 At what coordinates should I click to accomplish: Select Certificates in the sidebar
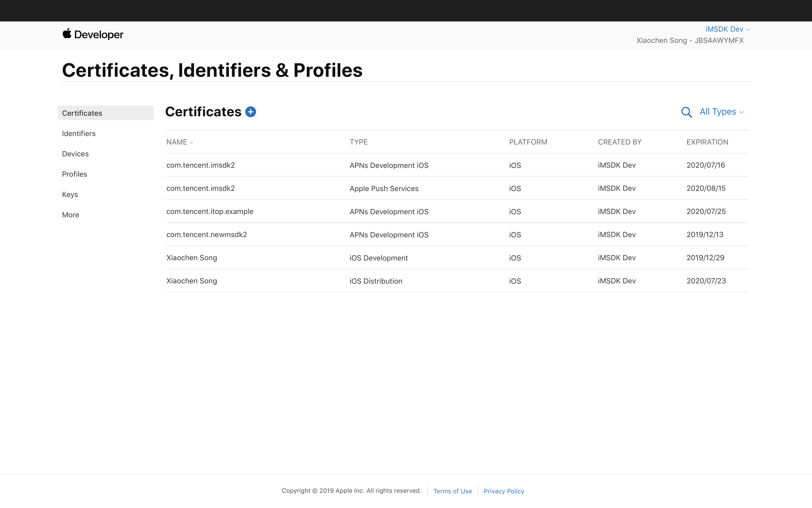tap(106, 113)
